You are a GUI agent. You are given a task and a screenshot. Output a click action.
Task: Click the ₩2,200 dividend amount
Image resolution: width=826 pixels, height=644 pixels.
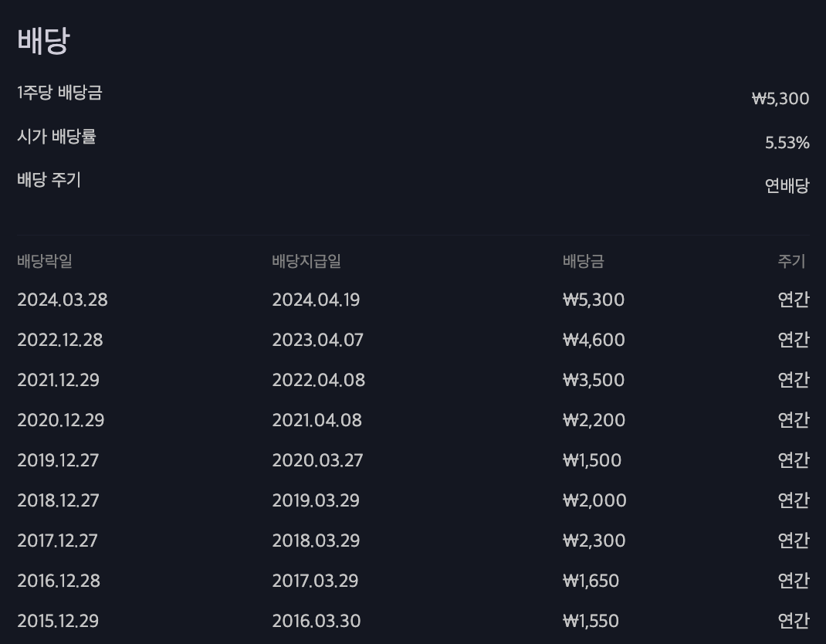(594, 420)
